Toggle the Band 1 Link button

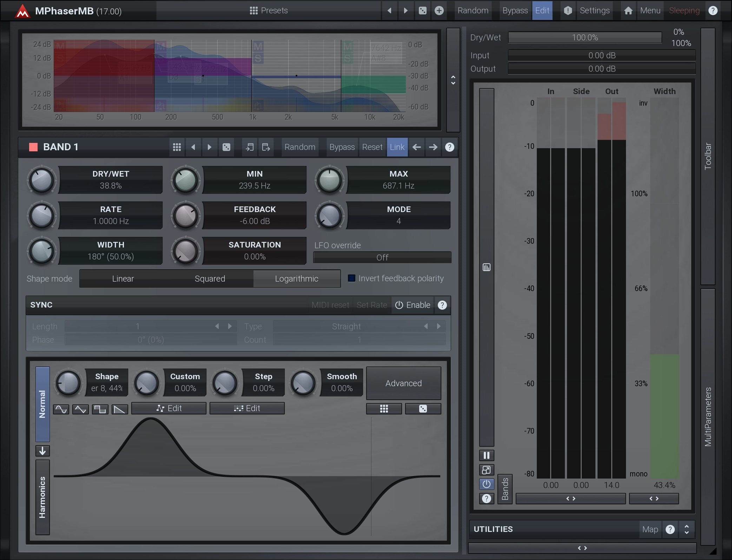pyautogui.click(x=397, y=147)
